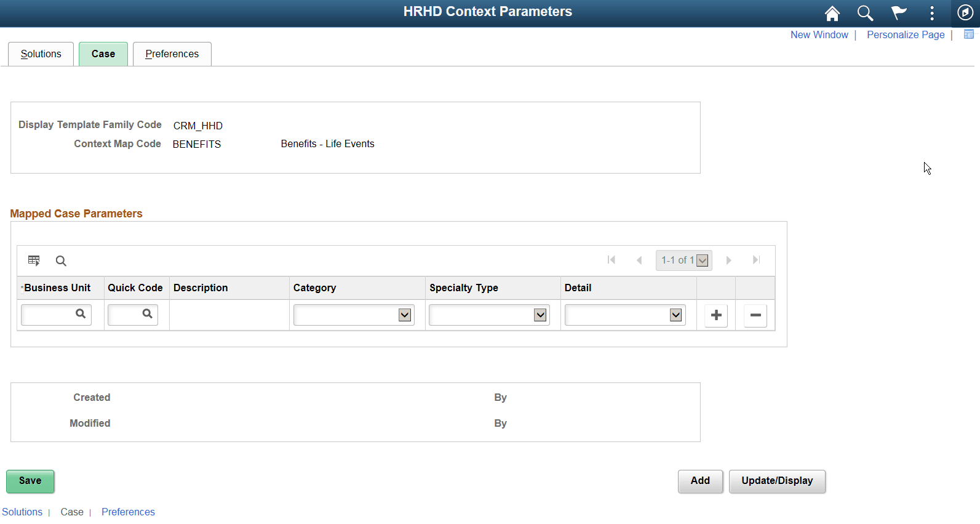This screenshot has width=980, height=524.
Task: Show previous row in grid
Action: (x=639, y=260)
